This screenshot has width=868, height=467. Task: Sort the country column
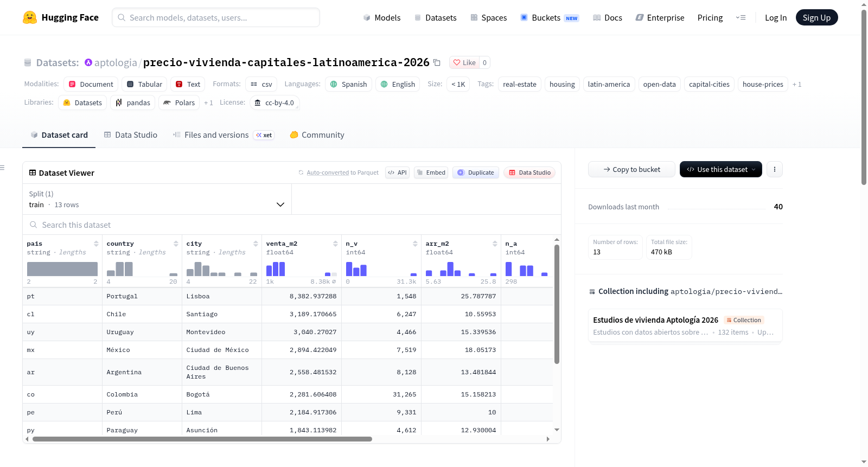tap(176, 244)
